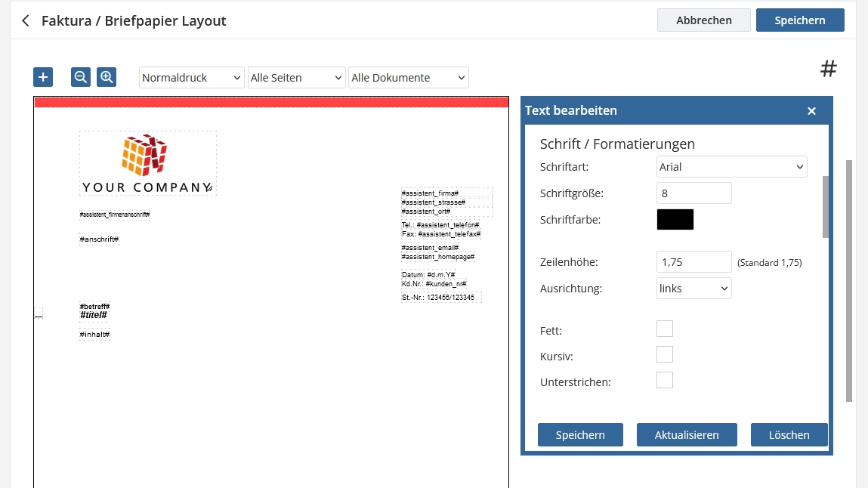This screenshot has width=868, height=488.
Task: Select the #betreff# placeholder
Action: (94, 306)
